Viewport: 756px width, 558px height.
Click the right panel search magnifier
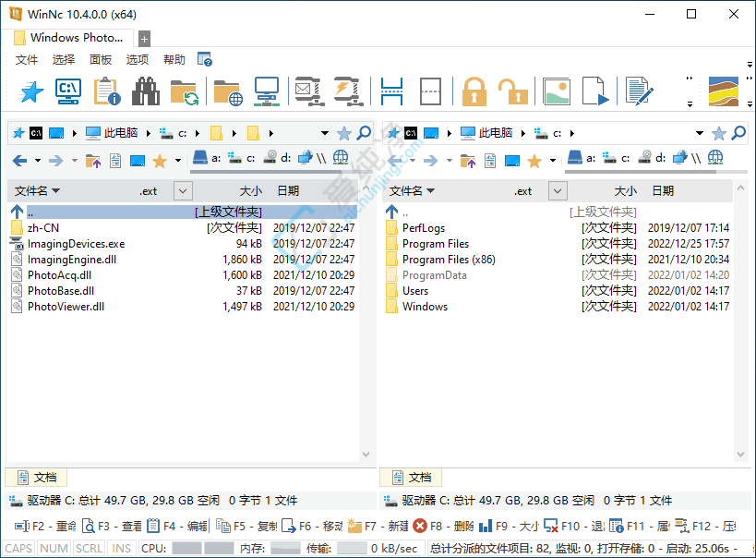coord(738,133)
